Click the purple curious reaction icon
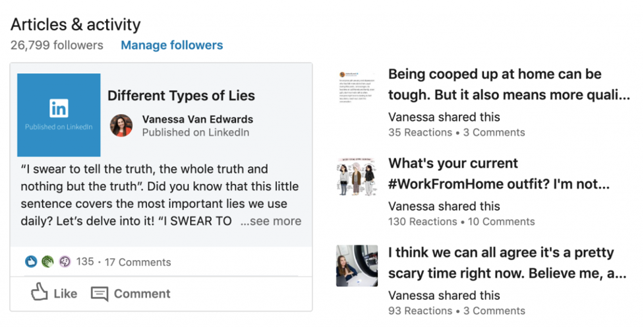Viewport: 644px width, 328px height. click(65, 261)
